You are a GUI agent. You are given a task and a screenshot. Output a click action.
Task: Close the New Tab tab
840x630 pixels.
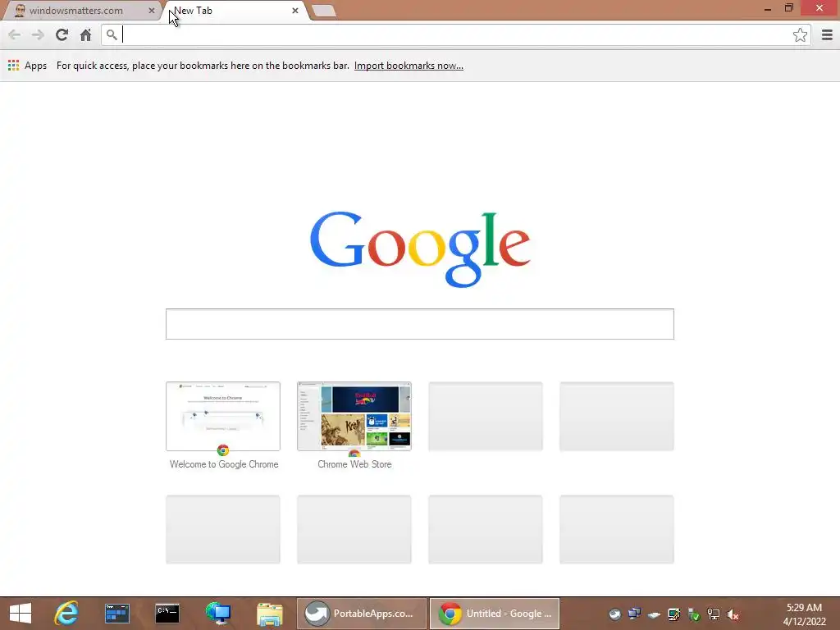[294, 10]
